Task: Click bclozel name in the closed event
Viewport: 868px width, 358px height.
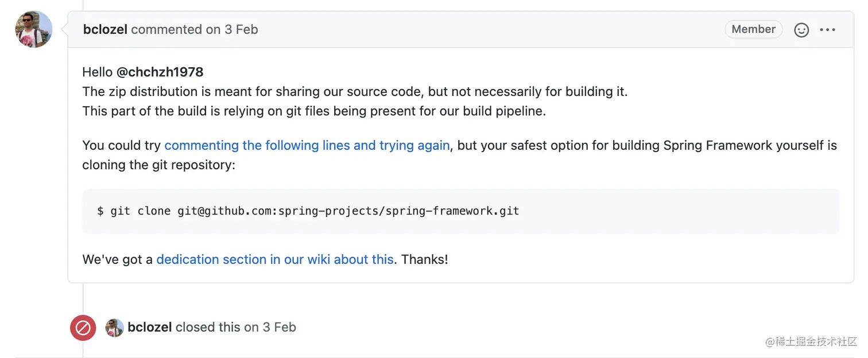Action: pos(150,327)
